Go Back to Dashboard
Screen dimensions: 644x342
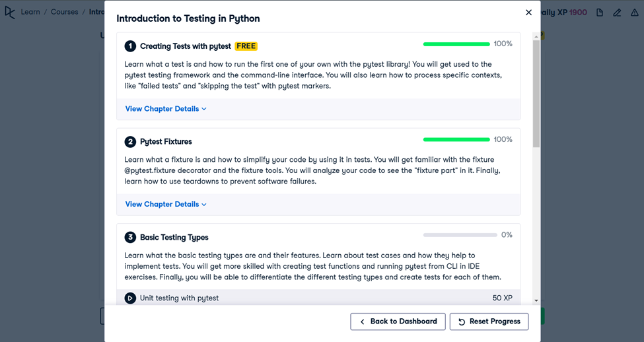(398, 322)
